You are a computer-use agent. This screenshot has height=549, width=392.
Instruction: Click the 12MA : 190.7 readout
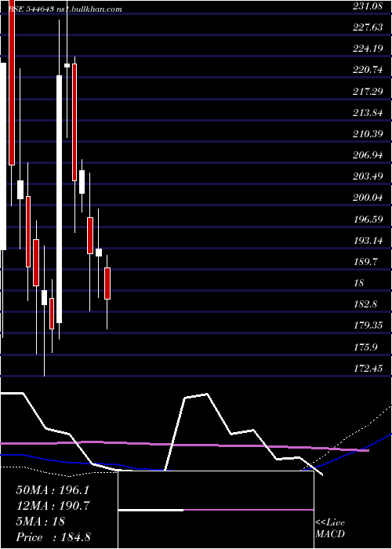pyautogui.click(x=53, y=506)
